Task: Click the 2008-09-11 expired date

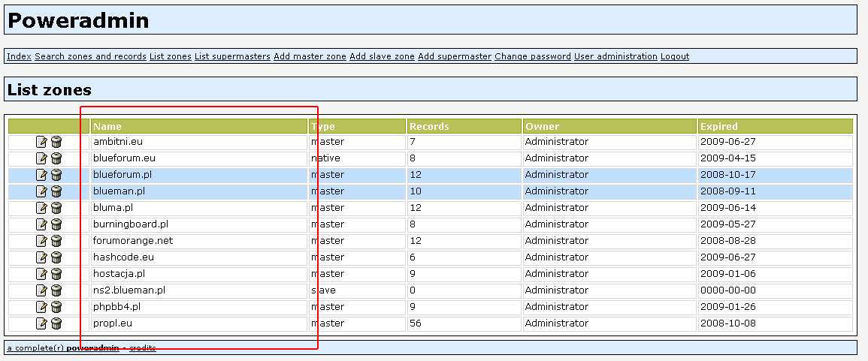Action: click(775, 191)
